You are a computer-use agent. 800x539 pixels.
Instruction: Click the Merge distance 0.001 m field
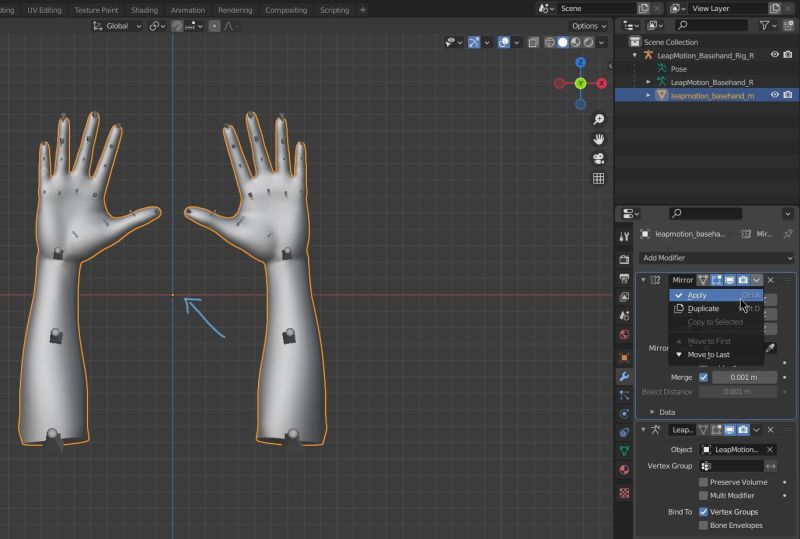[x=744, y=377]
